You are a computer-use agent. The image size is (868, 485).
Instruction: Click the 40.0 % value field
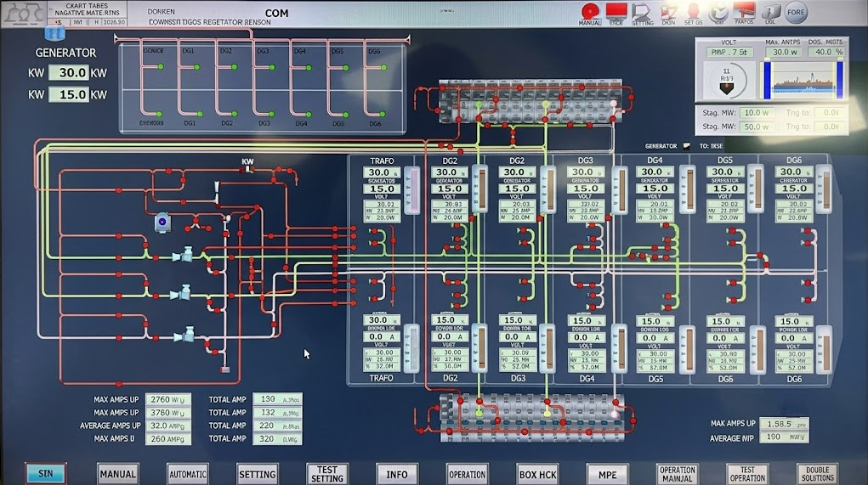tap(828, 52)
